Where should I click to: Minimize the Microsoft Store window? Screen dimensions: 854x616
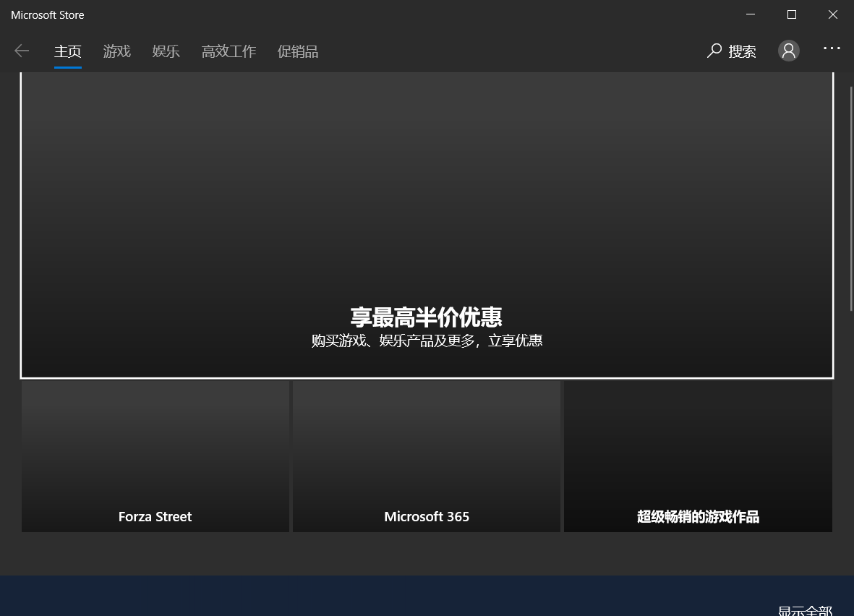pyautogui.click(x=751, y=14)
